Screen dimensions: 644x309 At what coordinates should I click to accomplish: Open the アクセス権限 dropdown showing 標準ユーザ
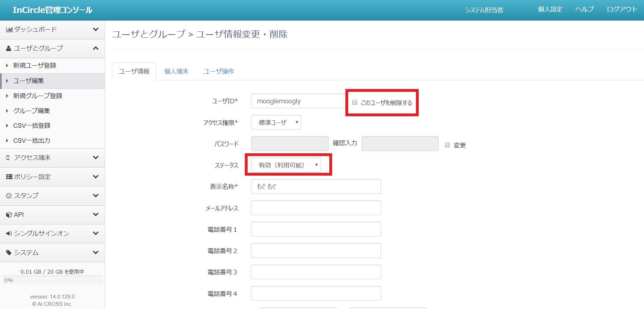276,123
